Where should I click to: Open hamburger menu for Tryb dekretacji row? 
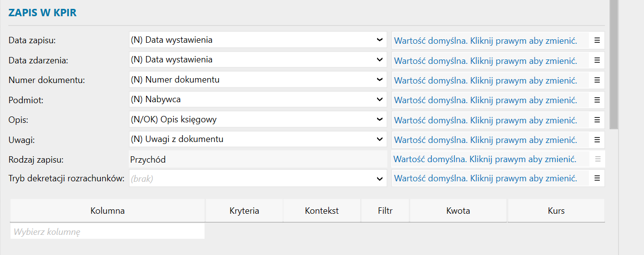coord(597,178)
